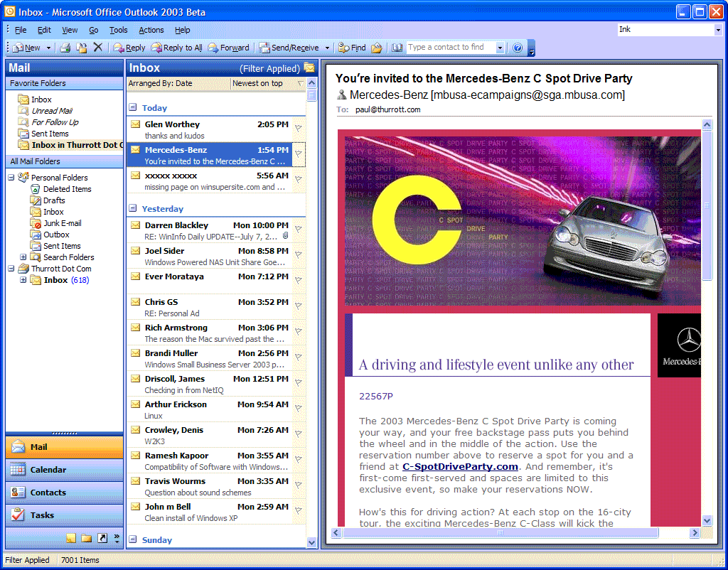The height and width of the screenshot is (570, 728).
Task: Click Shortcuts icon at navigation pane bottom
Action: 102,538
